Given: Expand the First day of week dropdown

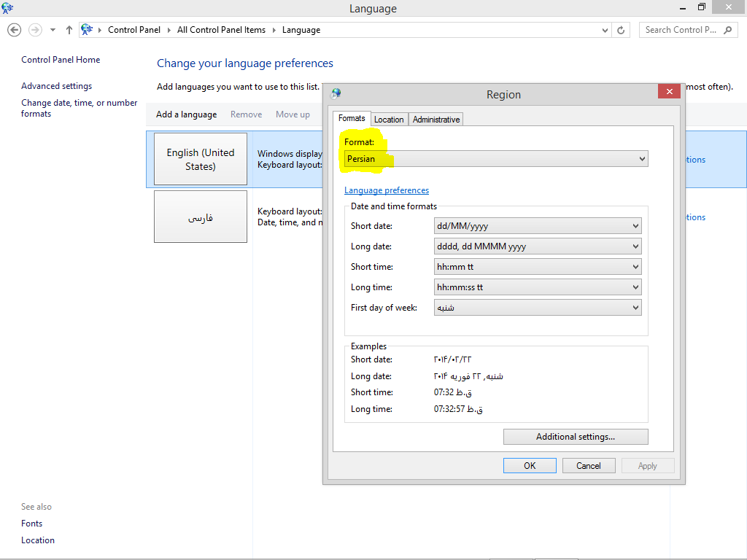Looking at the screenshot, I should pyautogui.click(x=538, y=308).
